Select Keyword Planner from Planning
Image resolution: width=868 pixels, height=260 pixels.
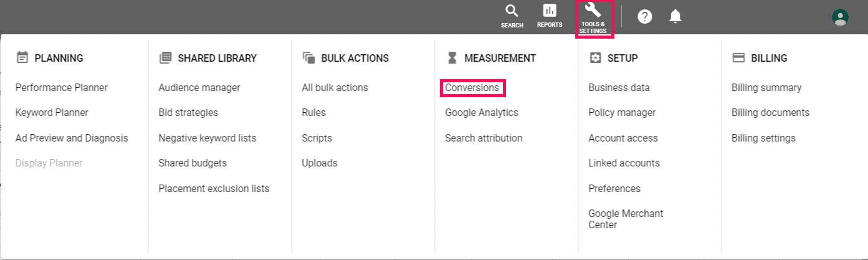click(x=52, y=113)
